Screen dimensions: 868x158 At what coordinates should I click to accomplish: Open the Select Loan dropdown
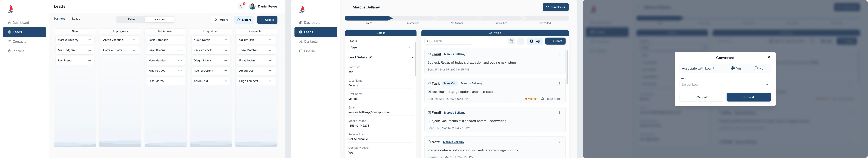725,85
